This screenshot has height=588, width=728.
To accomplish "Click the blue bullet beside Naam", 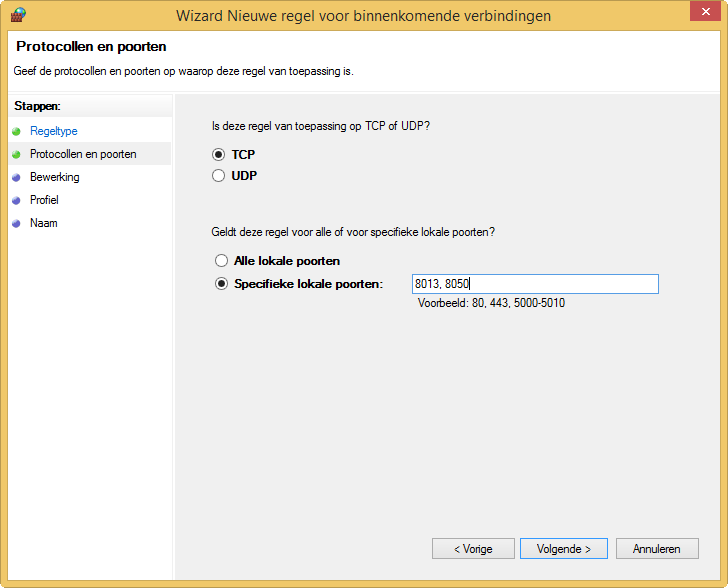I will 16,223.
